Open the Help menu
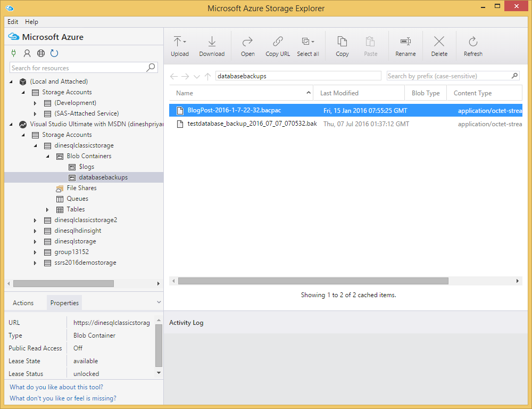Image resolution: width=532 pixels, height=409 pixels. click(31, 22)
